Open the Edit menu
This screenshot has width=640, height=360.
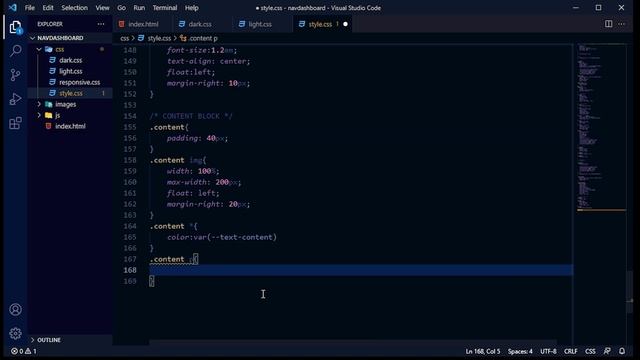point(48,8)
